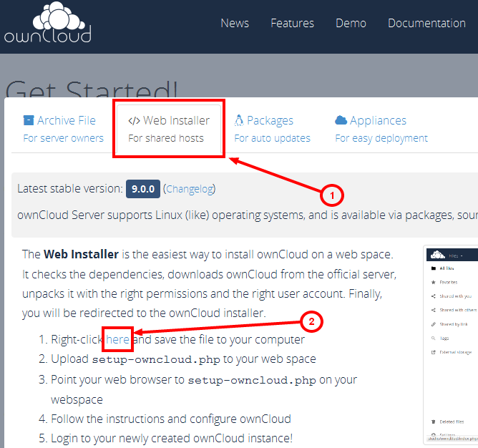This screenshot has width=478, height=448.
Task: Click 'Login to your newly created ownCloud instance!' step
Action: [x=172, y=438]
